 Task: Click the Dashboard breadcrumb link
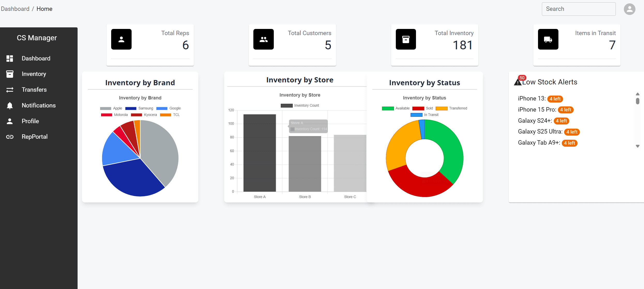point(15,9)
